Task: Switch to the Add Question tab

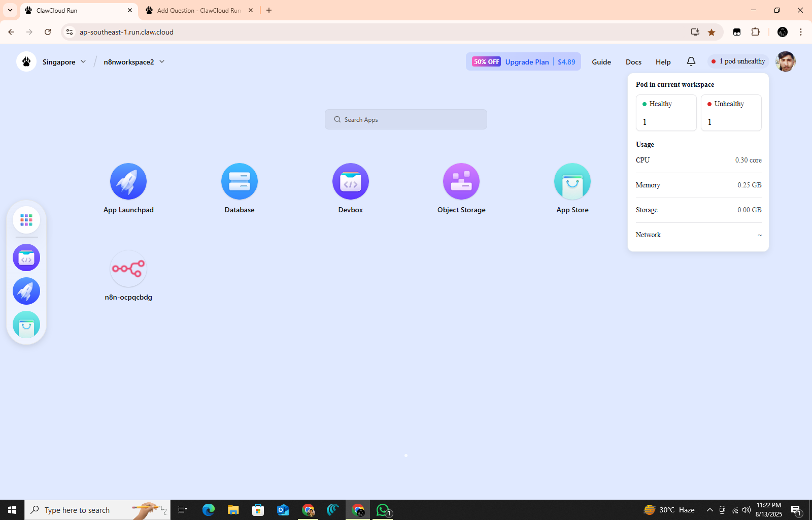Action: click(x=198, y=10)
